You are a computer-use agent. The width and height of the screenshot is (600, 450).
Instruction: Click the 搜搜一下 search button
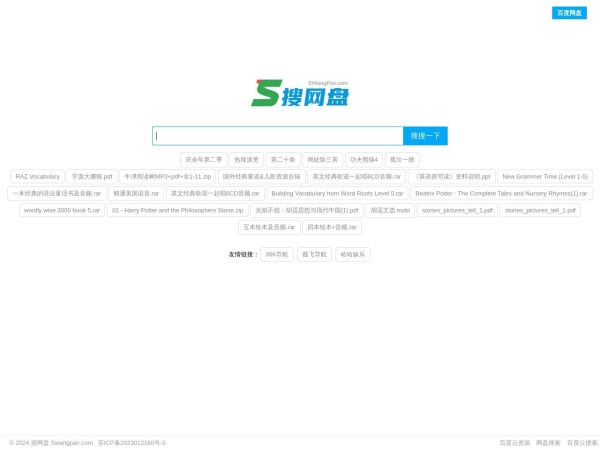coord(425,136)
